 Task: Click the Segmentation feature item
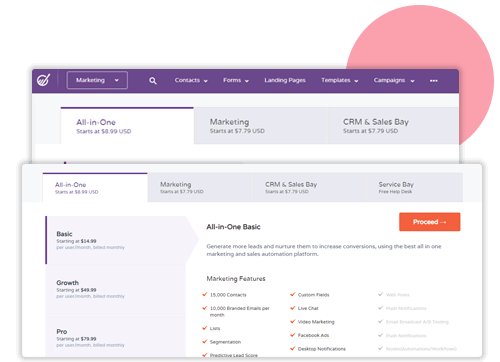tap(225, 342)
